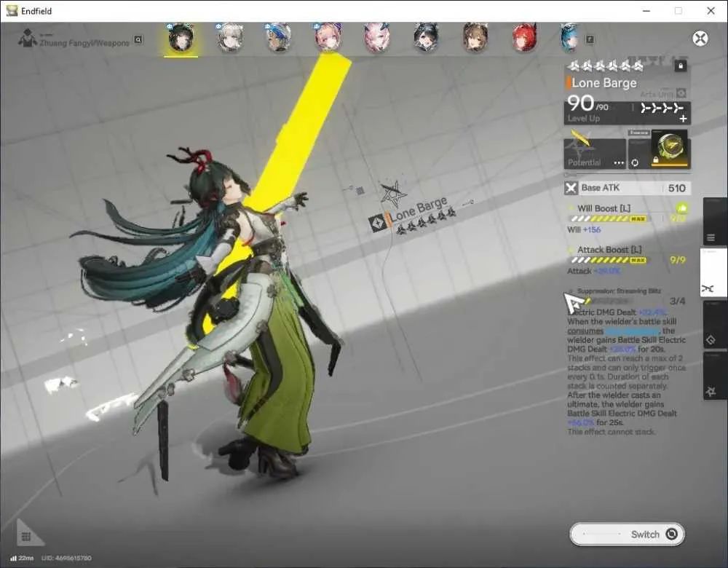Open the equipped essence gem slot

[x=670, y=149]
